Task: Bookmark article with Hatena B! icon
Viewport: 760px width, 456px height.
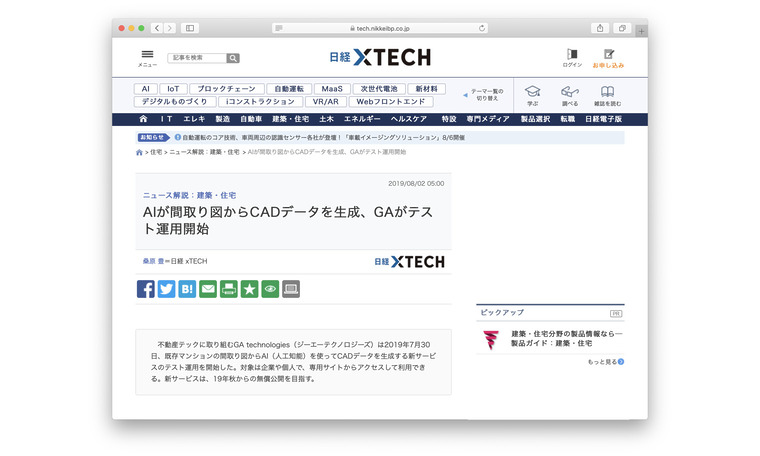Action: [187, 289]
